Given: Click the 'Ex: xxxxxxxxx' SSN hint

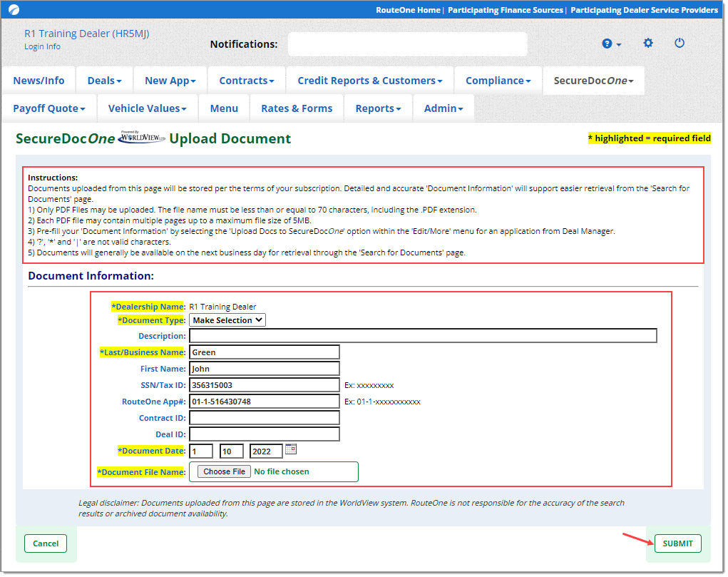Looking at the screenshot, I should coord(369,386).
